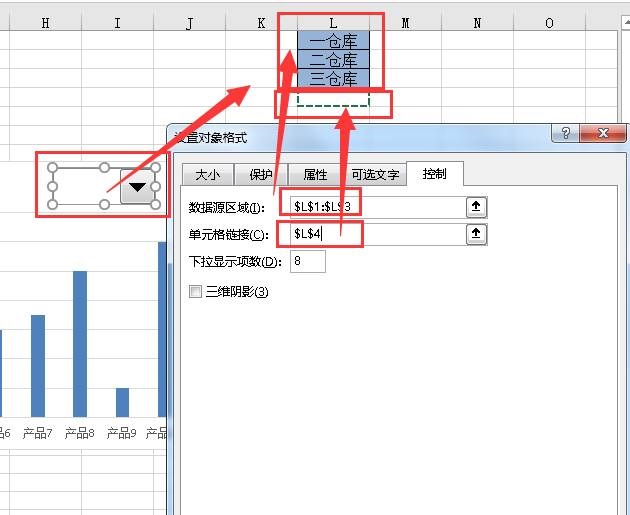
Task: Click the 下拉显示项数 input box
Action: tap(308, 261)
